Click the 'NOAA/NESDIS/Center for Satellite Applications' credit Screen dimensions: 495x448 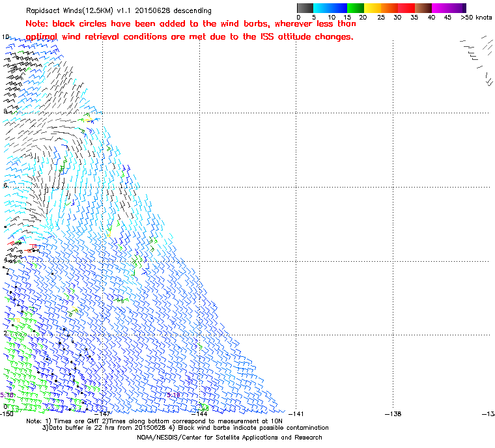(229, 438)
